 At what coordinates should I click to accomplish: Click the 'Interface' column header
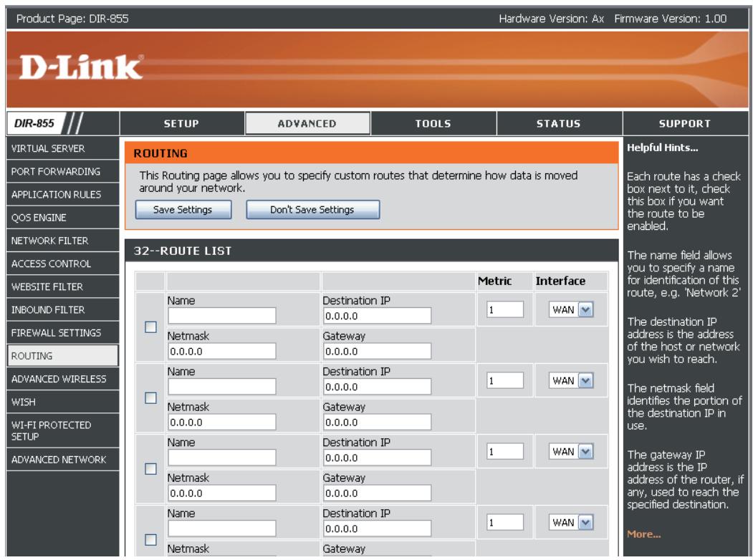pos(560,281)
